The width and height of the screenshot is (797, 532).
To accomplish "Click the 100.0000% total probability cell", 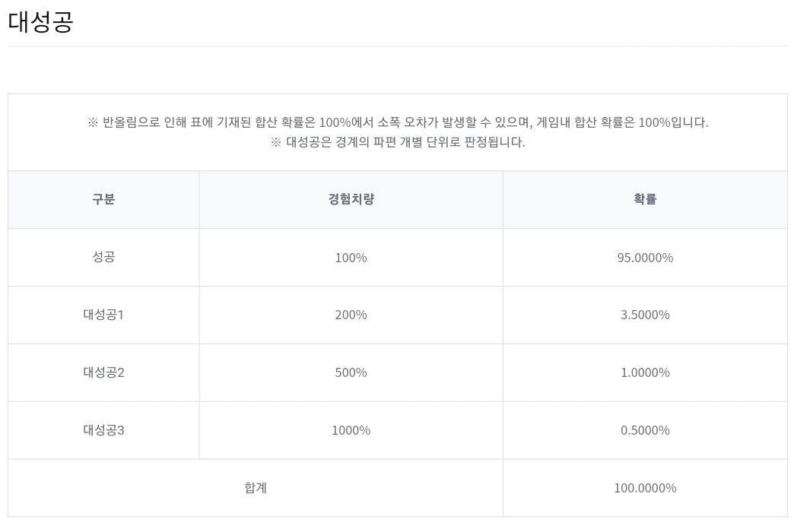I will (645, 488).
